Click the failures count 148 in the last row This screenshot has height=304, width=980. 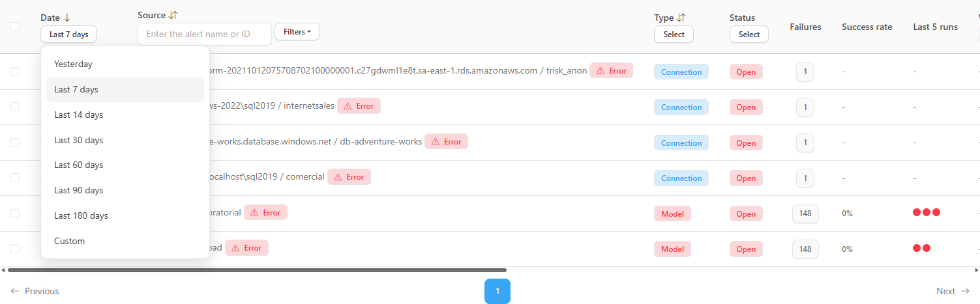coord(805,249)
